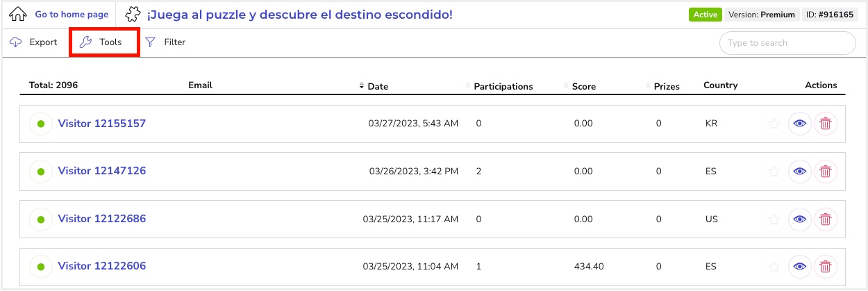Open the Tools menu

(105, 42)
